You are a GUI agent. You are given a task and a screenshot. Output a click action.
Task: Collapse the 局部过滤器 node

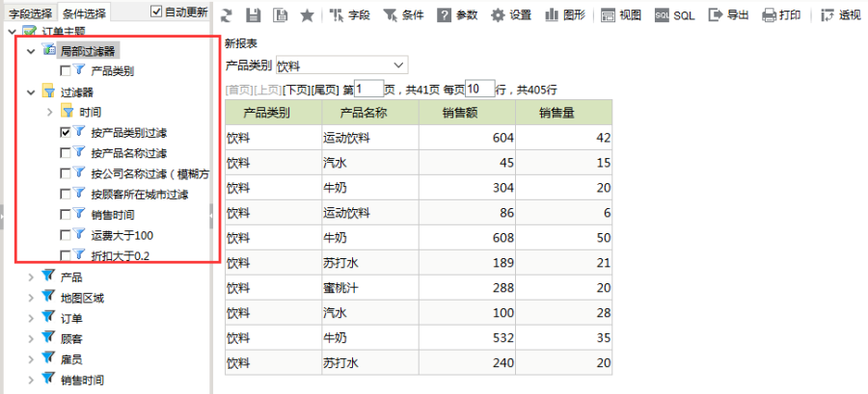click(x=31, y=51)
